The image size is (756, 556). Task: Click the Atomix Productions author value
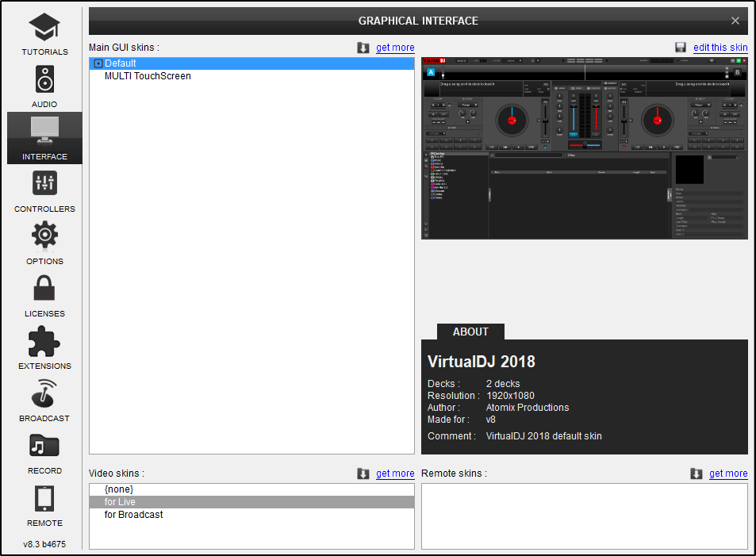click(528, 408)
